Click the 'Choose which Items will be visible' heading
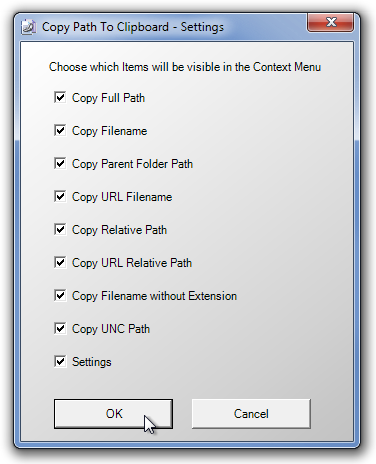Image resolution: width=376 pixels, height=464 pixels. [185, 67]
